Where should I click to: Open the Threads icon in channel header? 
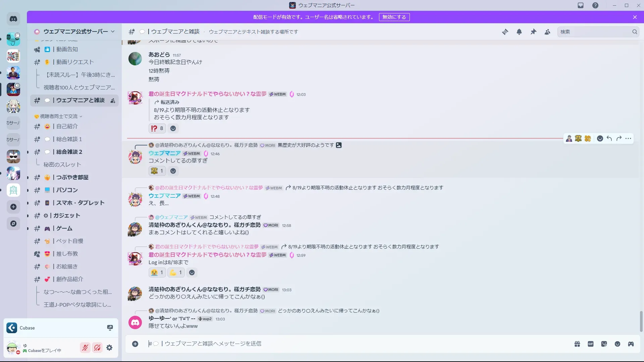coord(505,32)
